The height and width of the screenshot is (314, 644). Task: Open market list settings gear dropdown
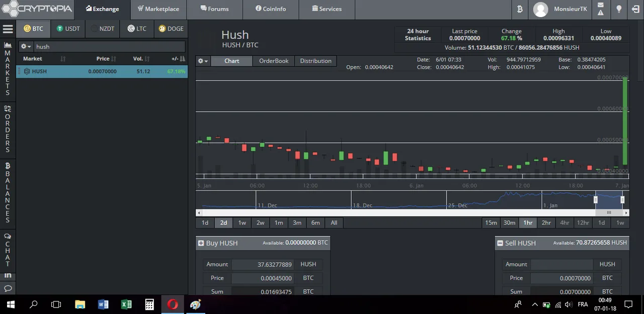click(x=26, y=46)
